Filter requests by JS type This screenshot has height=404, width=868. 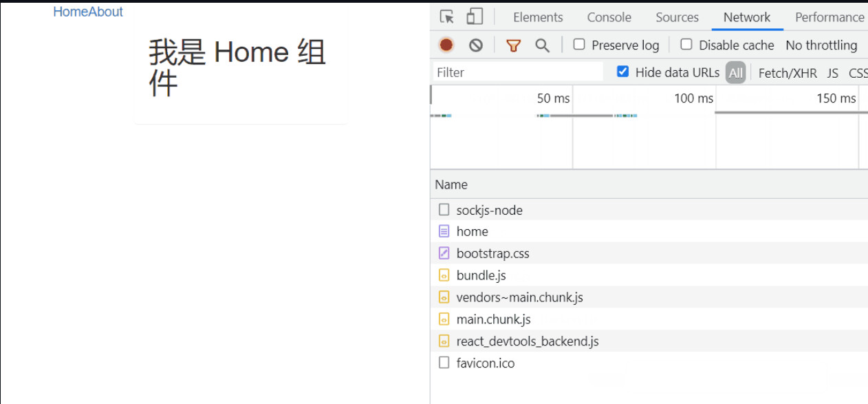(x=833, y=73)
